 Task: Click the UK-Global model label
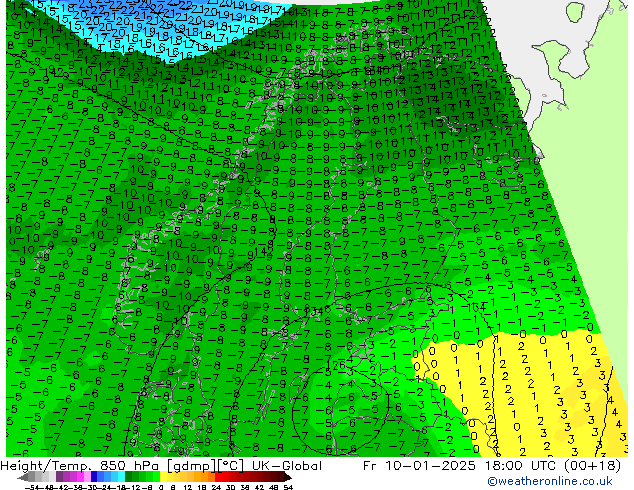click(x=287, y=466)
